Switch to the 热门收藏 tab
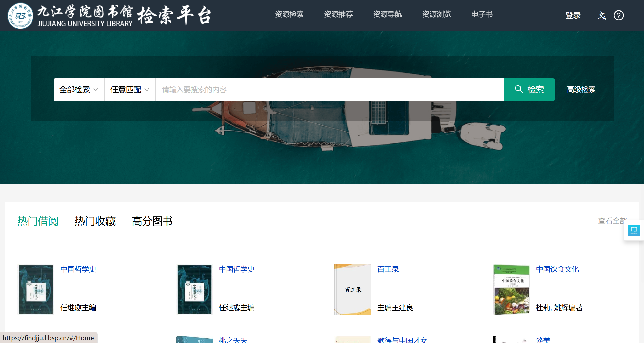 coord(95,221)
